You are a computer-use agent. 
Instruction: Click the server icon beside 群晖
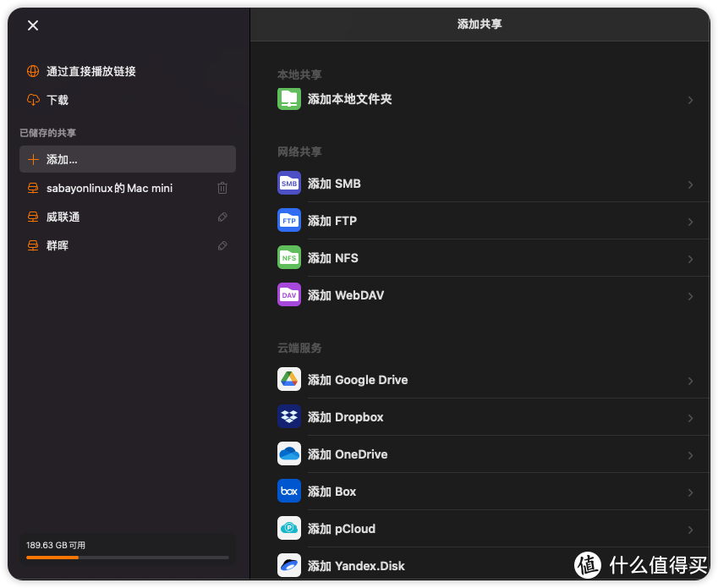tap(33, 245)
